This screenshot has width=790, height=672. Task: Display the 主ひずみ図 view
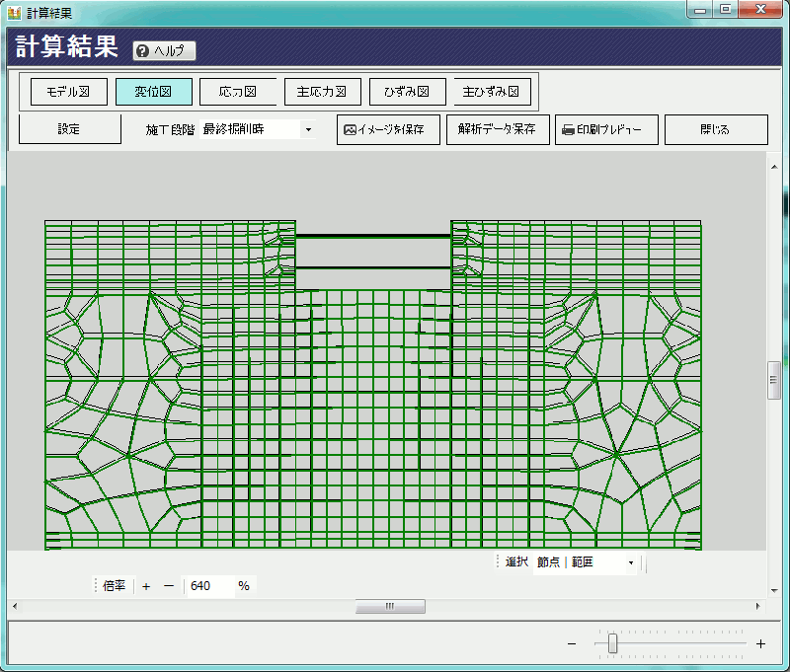pyautogui.click(x=492, y=92)
